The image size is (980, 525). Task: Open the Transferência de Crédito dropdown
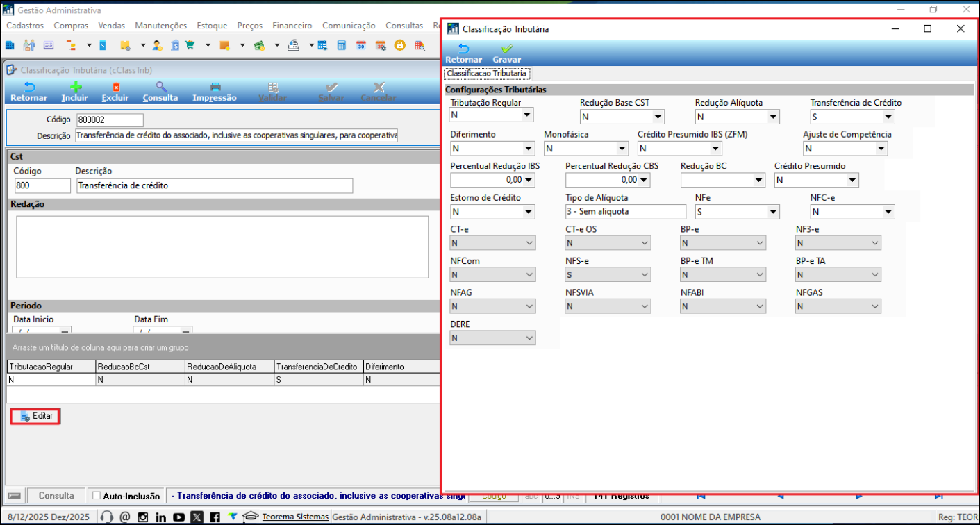888,117
